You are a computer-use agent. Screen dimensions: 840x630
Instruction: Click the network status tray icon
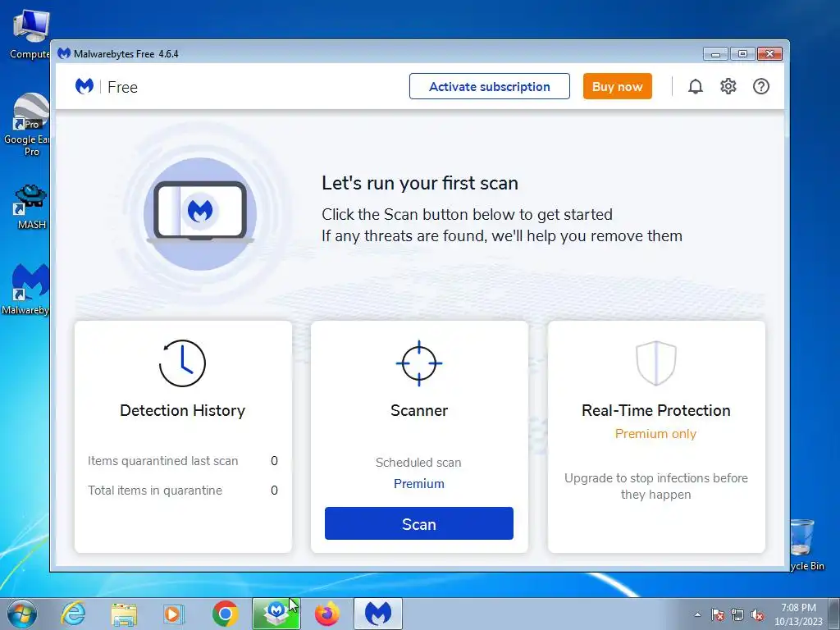737,614
